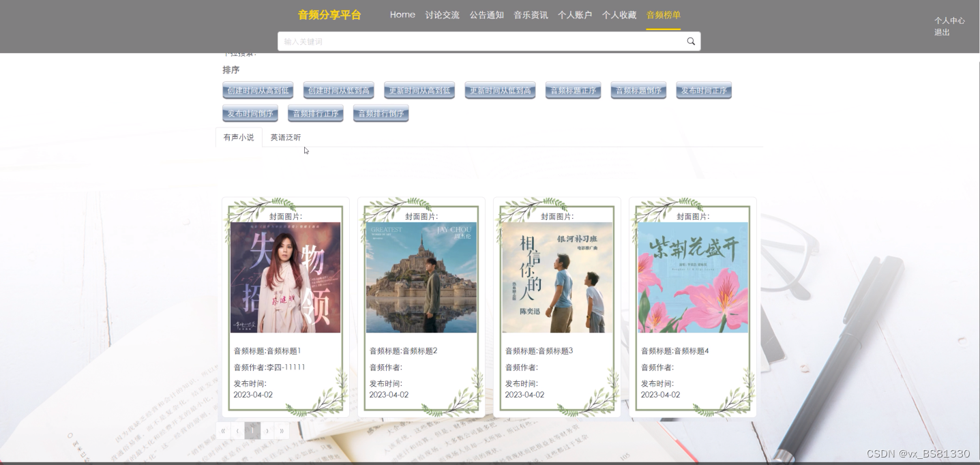Sort by 音频排行倒序
The height and width of the screenshot is (465, 980).
click(381, 114)
